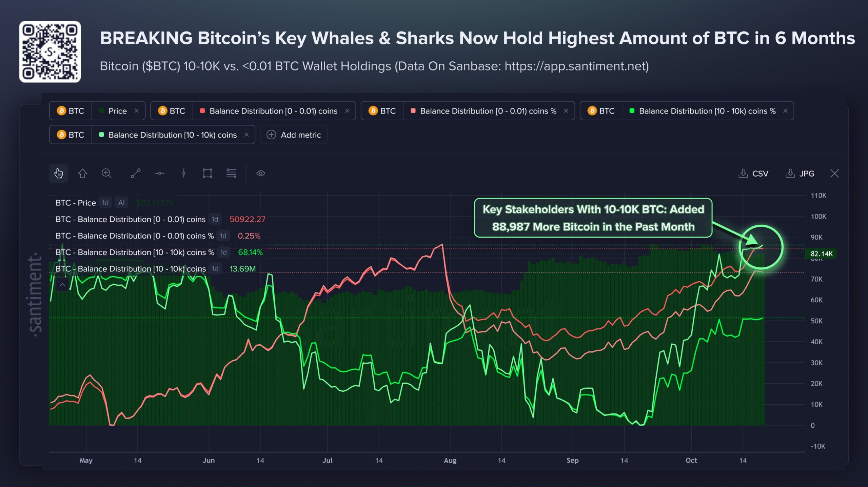
Task: Open 1d interval for [0 - 0.01) coins %
Action: point(223,236)
